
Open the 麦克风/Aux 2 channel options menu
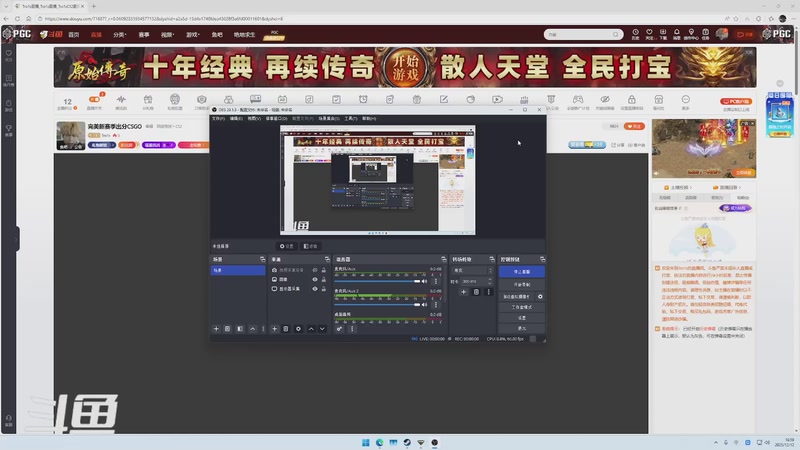tap(436, 305)
